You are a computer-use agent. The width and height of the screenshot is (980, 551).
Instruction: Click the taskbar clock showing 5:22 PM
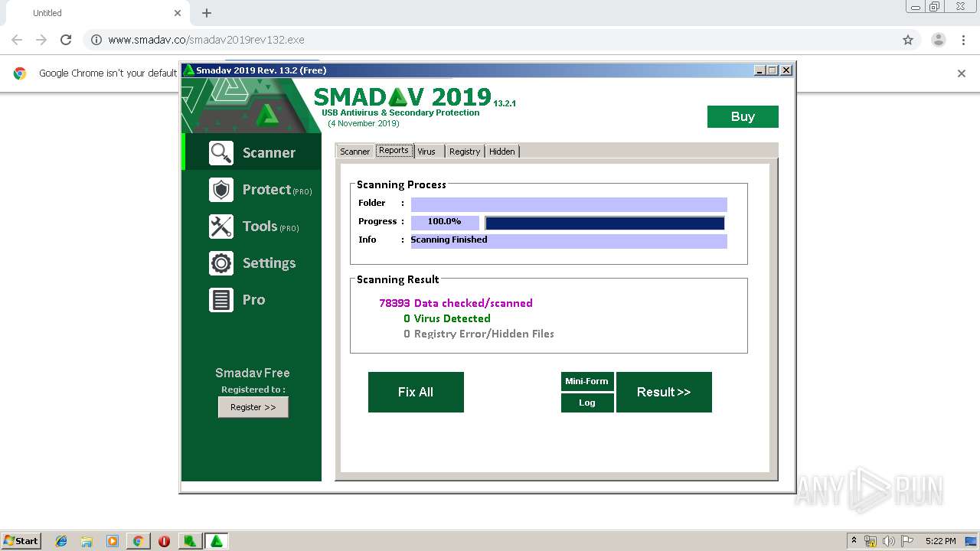[940, 541]
